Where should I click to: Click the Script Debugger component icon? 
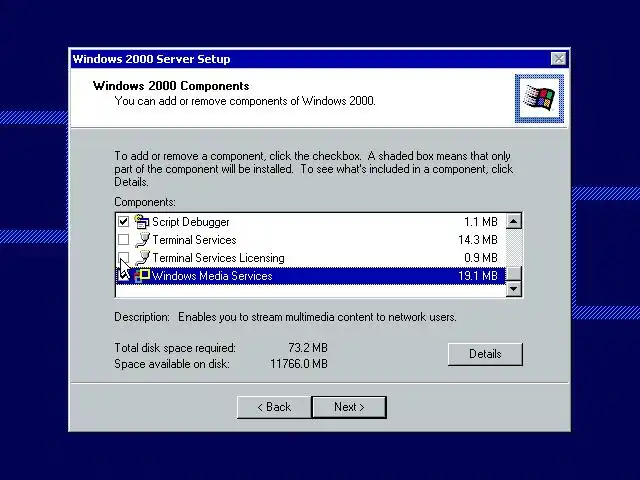[142, 222]
